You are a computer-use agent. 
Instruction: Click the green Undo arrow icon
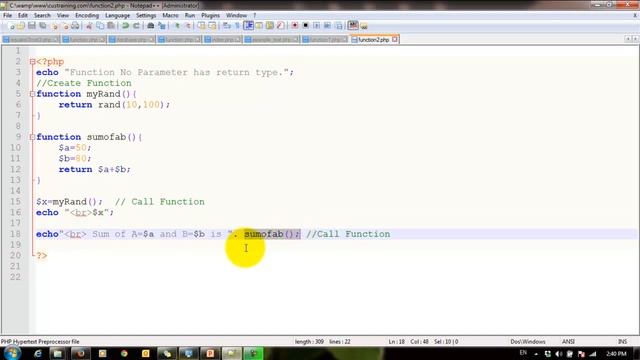pyautogui.click(x=125, y=26)
